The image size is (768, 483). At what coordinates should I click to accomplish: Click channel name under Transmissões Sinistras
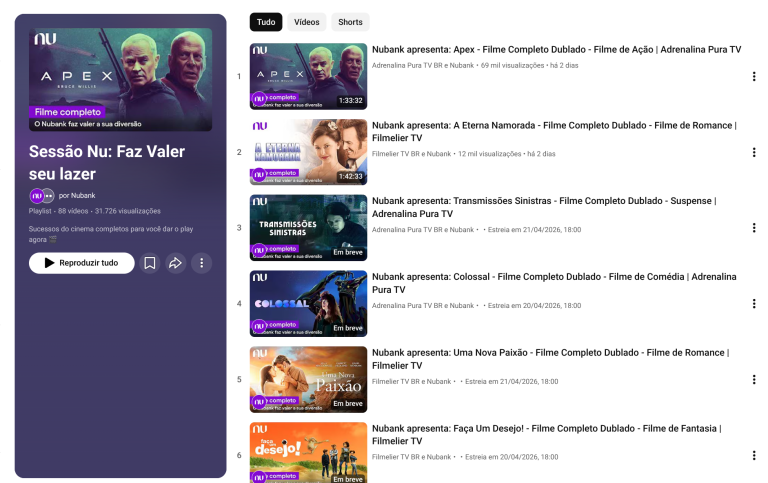[423, 230]
